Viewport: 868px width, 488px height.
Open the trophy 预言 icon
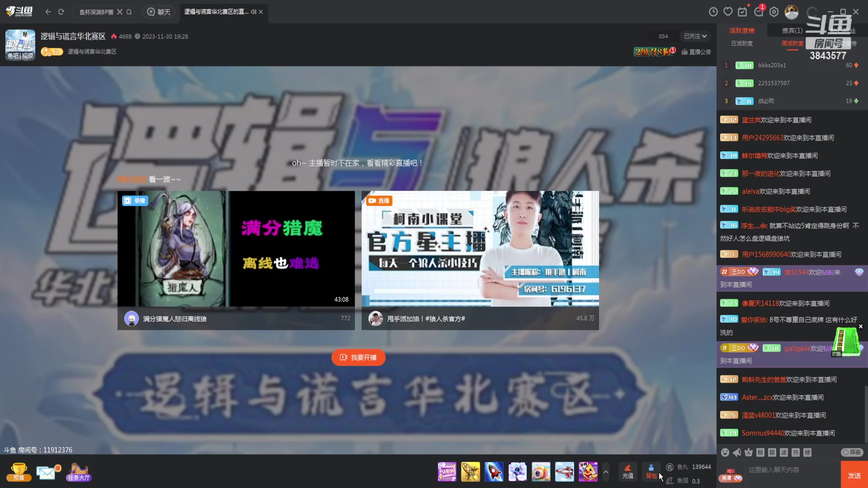click(19, 472)
